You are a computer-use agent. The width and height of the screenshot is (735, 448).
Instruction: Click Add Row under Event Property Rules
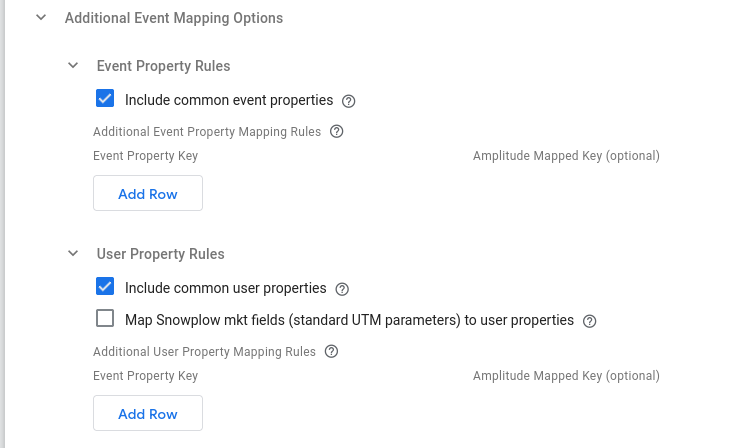pos(148,194)
